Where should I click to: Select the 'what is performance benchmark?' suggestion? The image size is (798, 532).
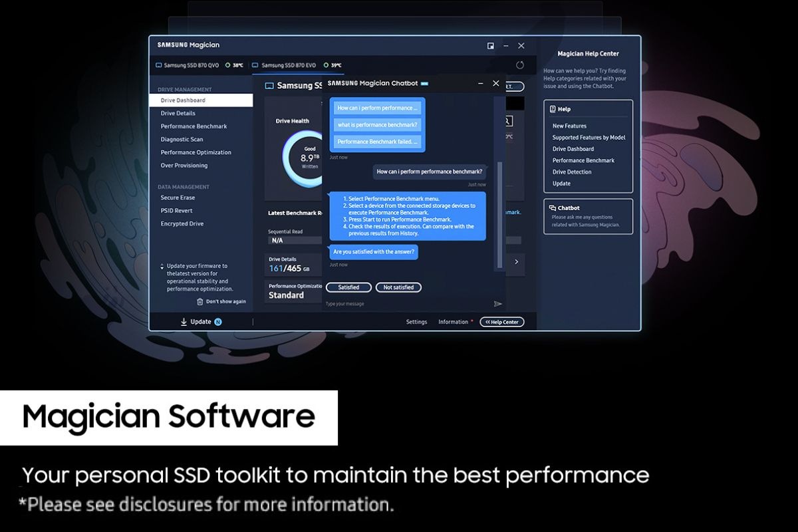click(x=378, y=125)
